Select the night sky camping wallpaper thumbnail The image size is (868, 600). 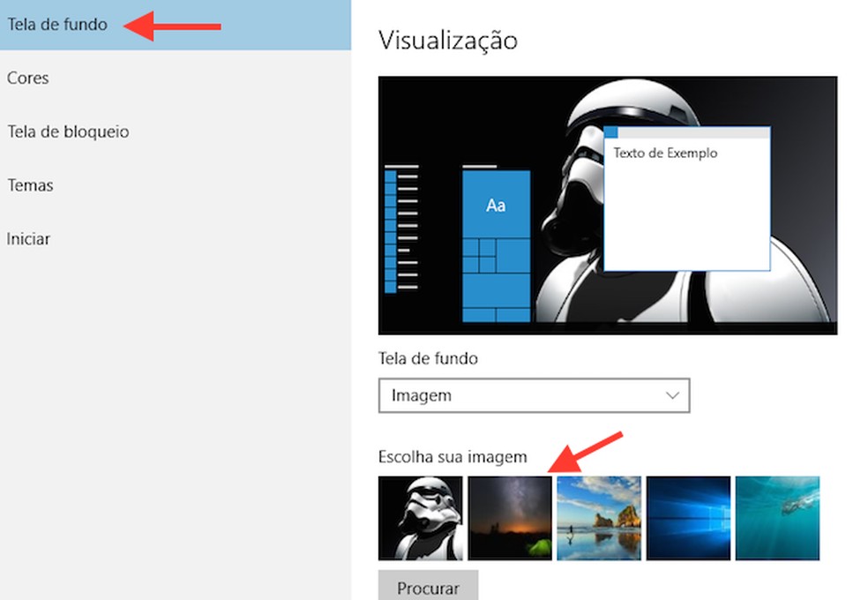point(510,518)
